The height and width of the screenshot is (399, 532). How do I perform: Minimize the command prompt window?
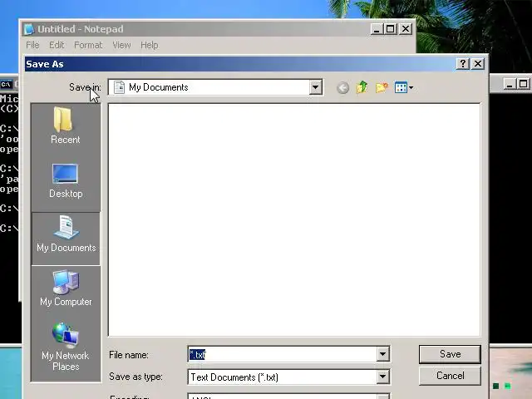(x=509, y=84)
